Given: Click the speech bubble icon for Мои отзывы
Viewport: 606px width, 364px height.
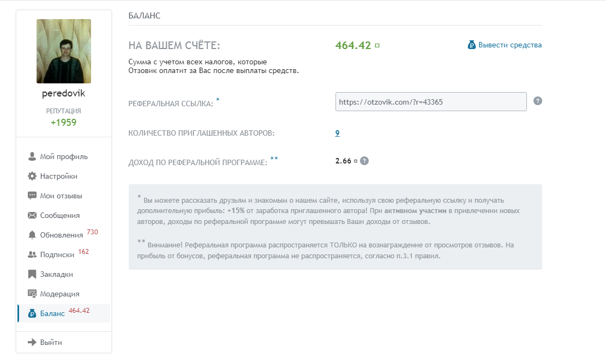Looking at the screenshot, I should click(x=32, y=196).
